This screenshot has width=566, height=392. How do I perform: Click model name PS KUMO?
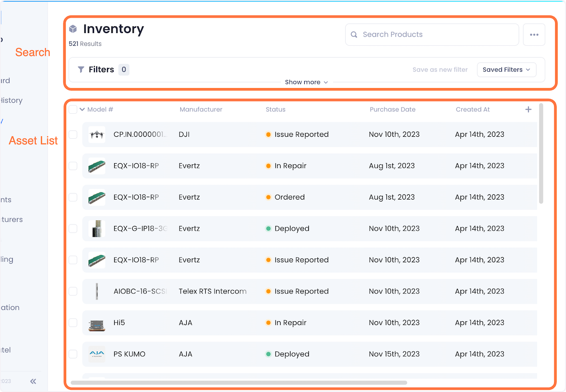tap(130, 354)
